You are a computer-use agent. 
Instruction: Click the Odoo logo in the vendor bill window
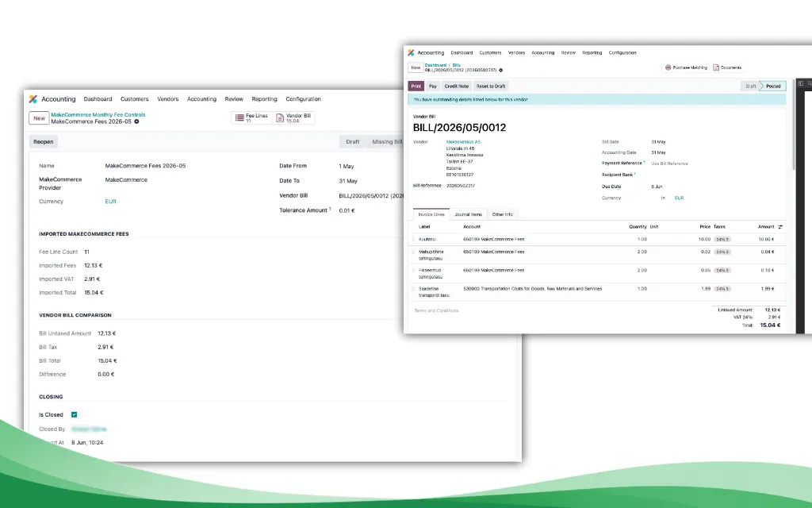click(x=411, y=53)
